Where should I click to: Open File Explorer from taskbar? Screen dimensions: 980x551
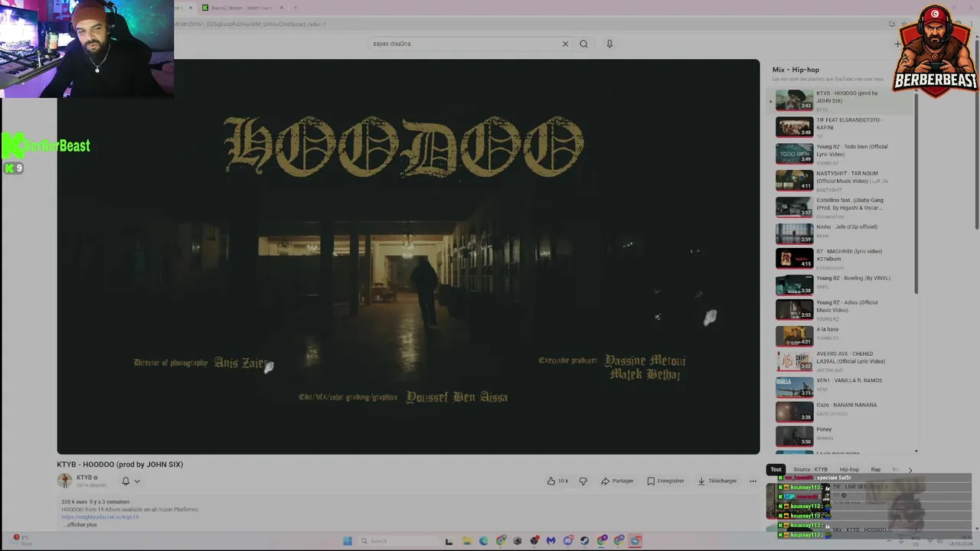tap(466, 541)
